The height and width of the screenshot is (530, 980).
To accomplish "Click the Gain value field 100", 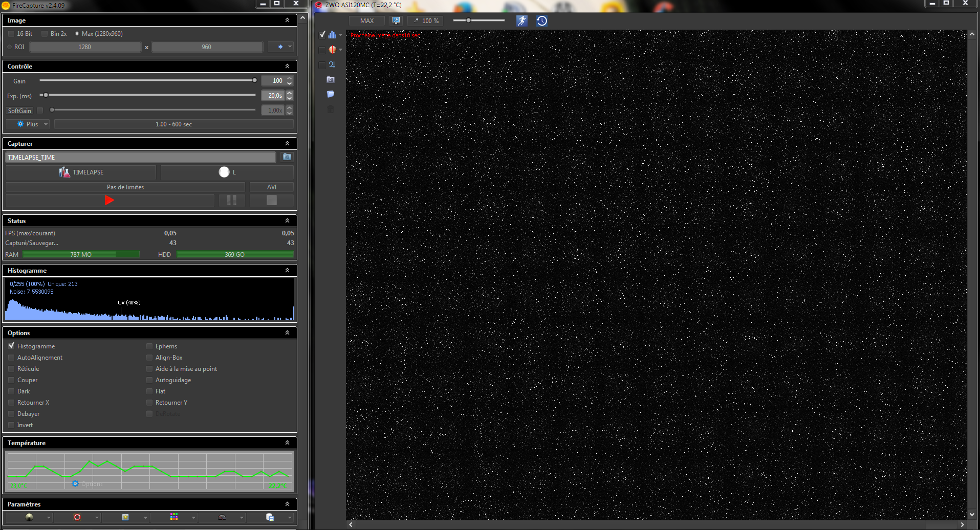I will tap(273, 81).
